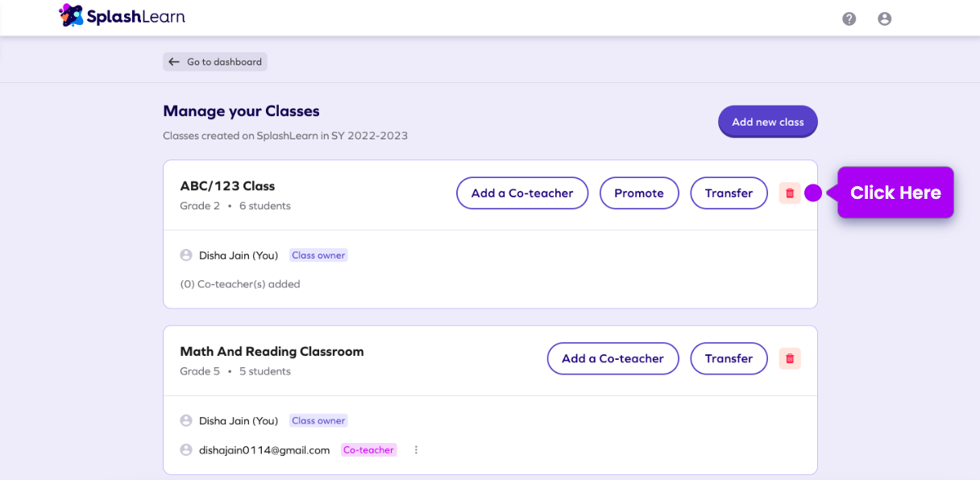Select the ABC/123 Class title
This screenshot has width=980, height=480.
(x=227, y=186)
